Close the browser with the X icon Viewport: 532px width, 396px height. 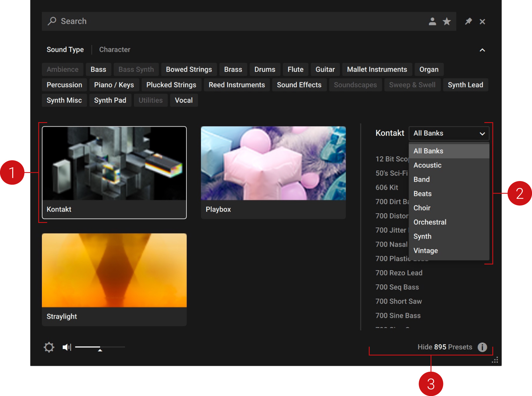pos(482,22)
